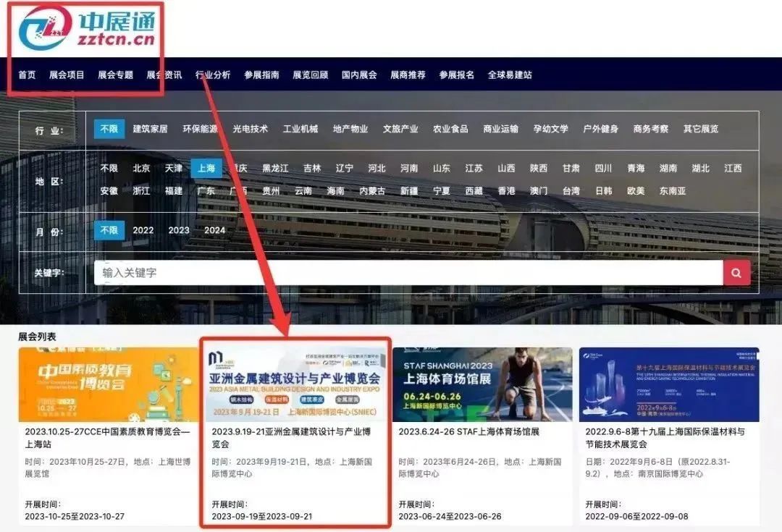This screenshot has width=782, height=532.
Task: Pick 日韩 in the region list
Action: click(x=603, y=190)
